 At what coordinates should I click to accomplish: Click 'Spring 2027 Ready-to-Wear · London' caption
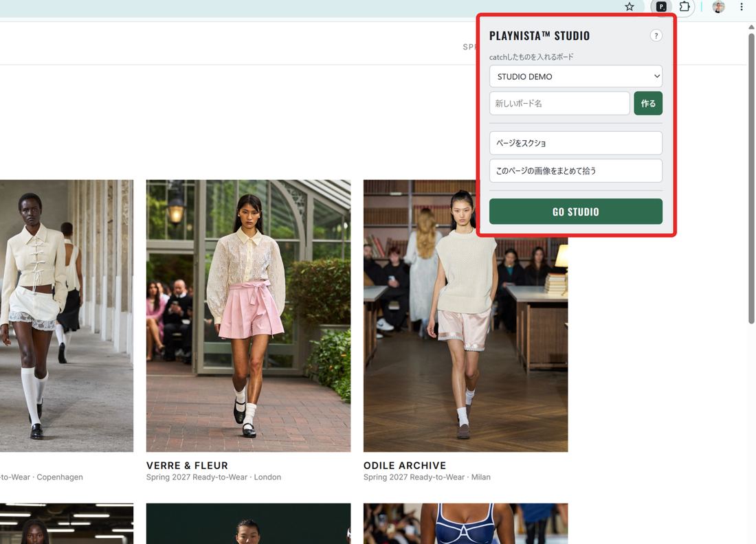[x=214, y=477]
